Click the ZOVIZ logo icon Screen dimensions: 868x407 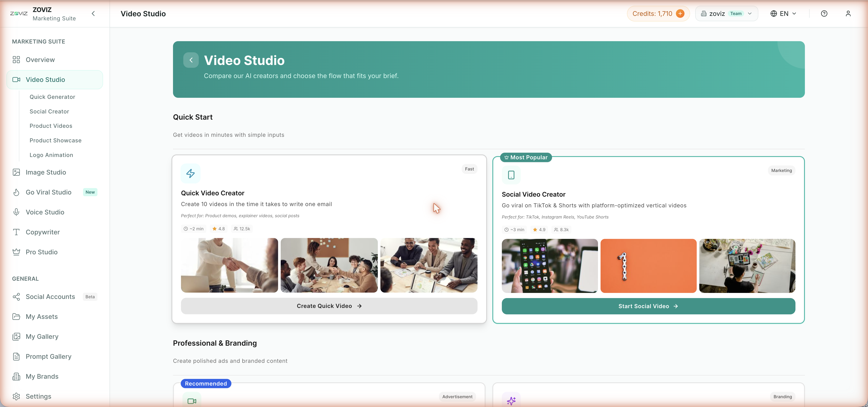click(19, 14)
